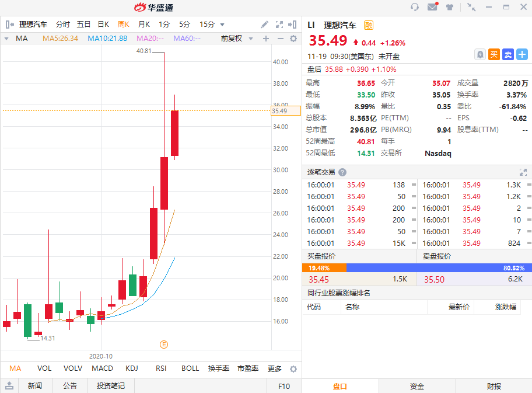Open MA indicator settings gear

[x=293, y=39]
